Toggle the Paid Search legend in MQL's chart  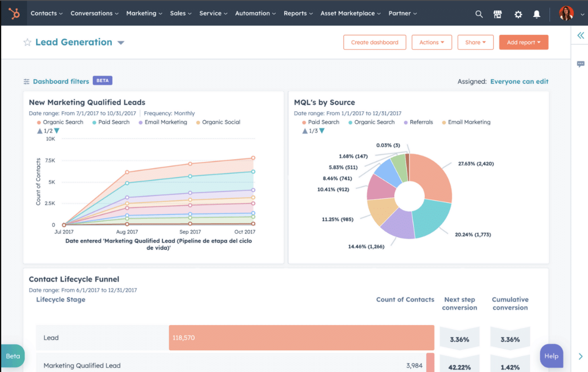coord(323,122)
